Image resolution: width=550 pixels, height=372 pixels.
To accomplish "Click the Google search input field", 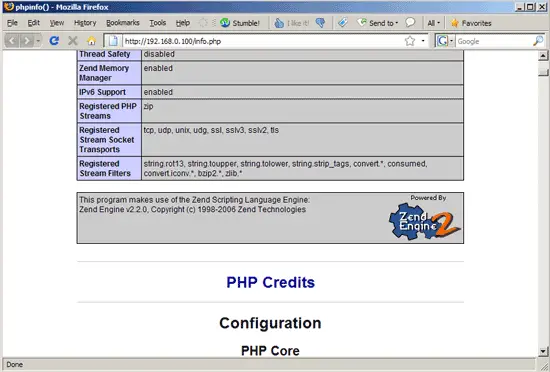I will pos(494,41).
